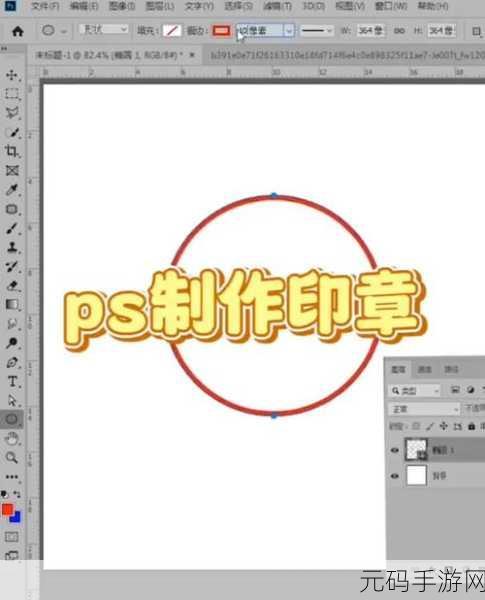This screenshot has width=485, height=600.
Task: Open the 图像(I) menu
Action: click(x=122, y=6)
